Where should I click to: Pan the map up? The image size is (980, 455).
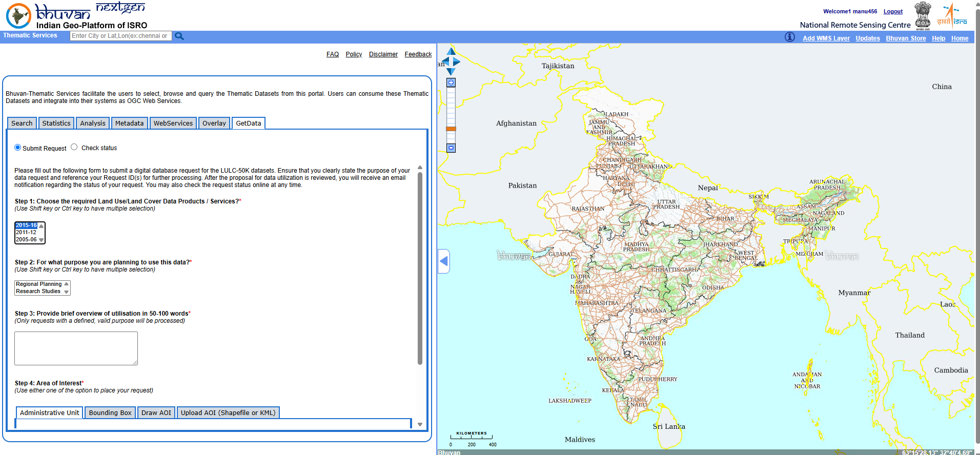pyautogui.click(x=451, y=51)
